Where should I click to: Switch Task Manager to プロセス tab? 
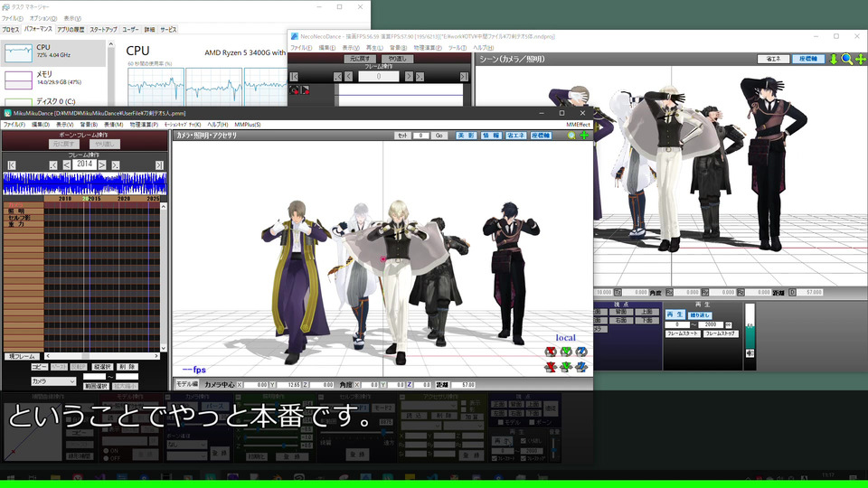[11, 29]
